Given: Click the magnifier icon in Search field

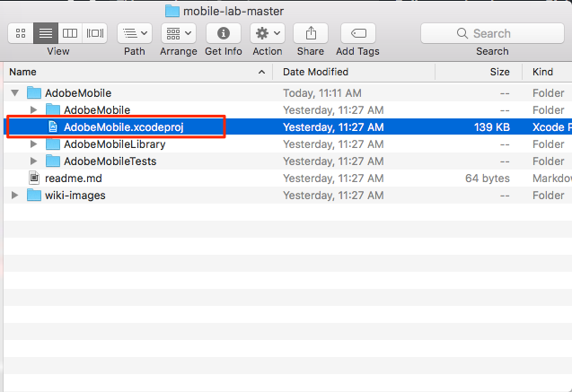Looking at the screenshot, I should [x=462, y=33].
